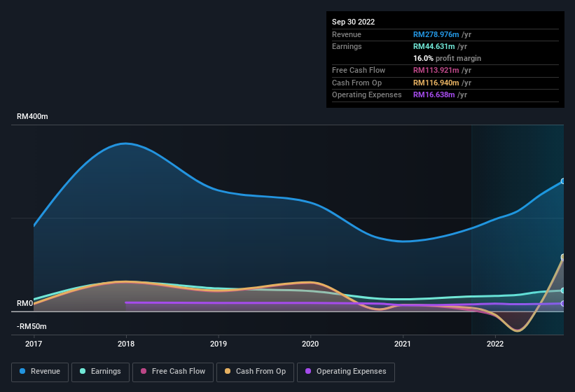The height and width of the screenshot is (392, 575).
Task: Click the 16.0% profit margin text
Action: 447,58
